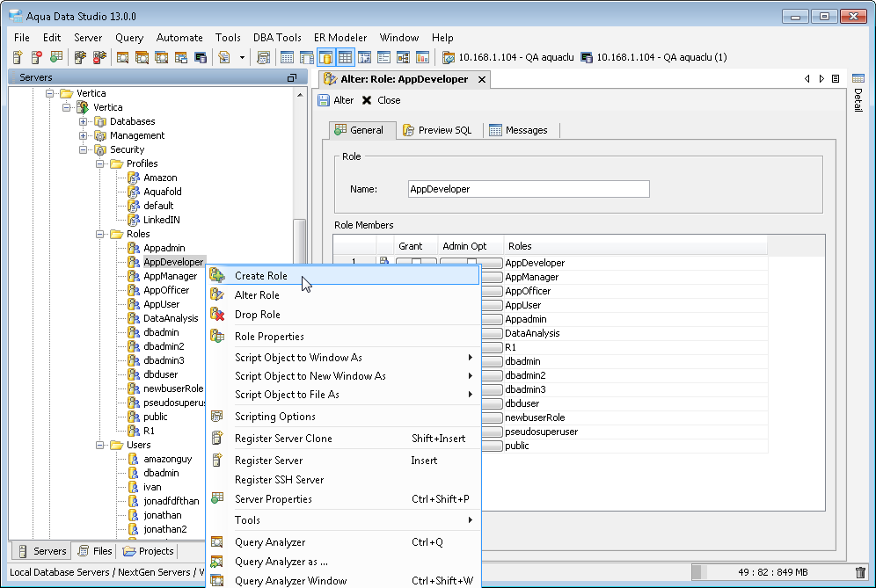Collapse the Vertica folder node
The height and width of the screenshot is (588, 876).
[x=49, y=93]
